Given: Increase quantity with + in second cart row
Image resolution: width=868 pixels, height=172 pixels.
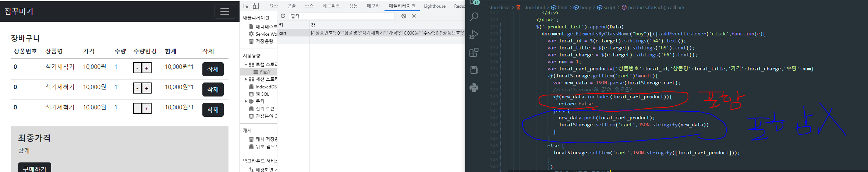Looking at the screenshot, I should (146, 88).
